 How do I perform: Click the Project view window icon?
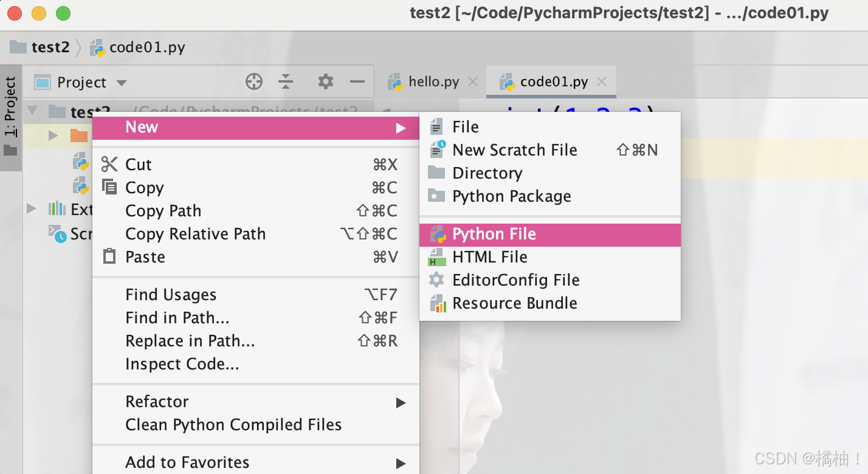point(42,82)
